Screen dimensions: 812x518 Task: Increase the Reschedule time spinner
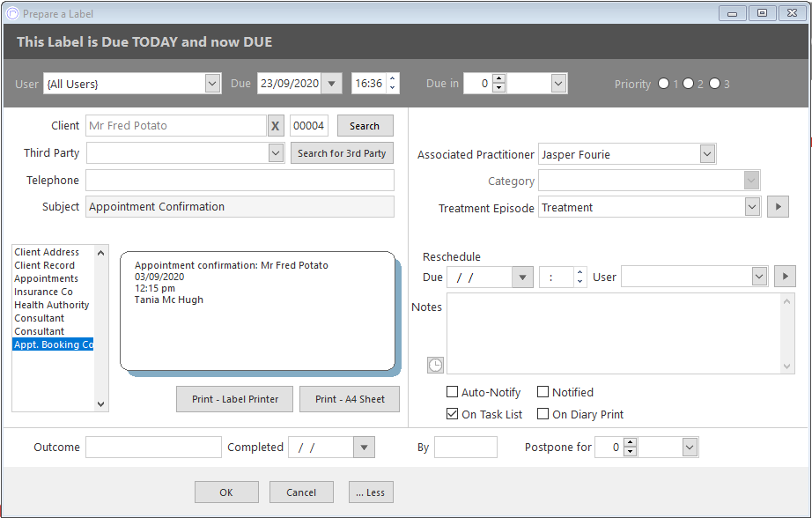tap(580, 272)
